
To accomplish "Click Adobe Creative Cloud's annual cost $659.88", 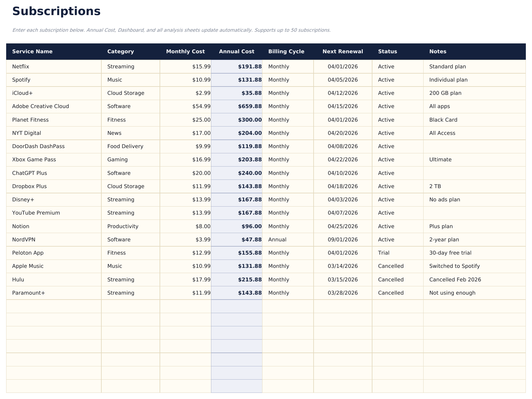I will [x=249, y=106].
